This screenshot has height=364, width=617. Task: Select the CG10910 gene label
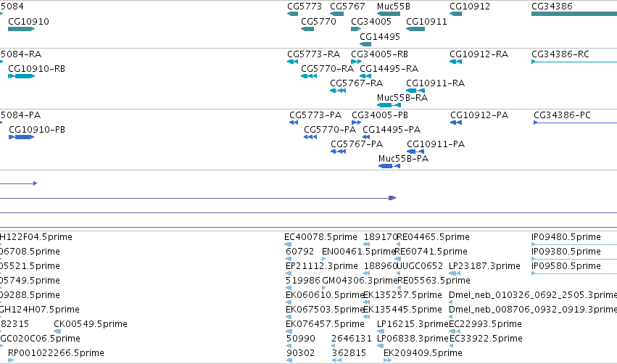coord(28,22)
